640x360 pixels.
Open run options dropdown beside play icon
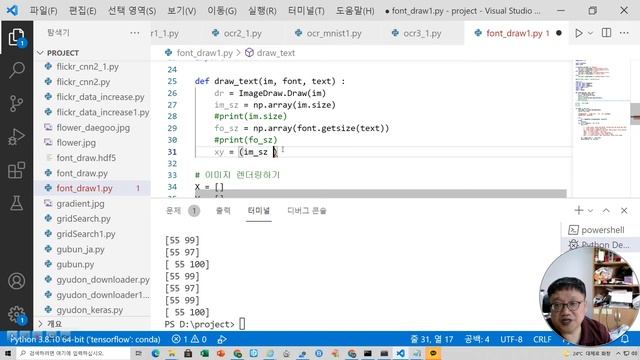pos(590,33)
